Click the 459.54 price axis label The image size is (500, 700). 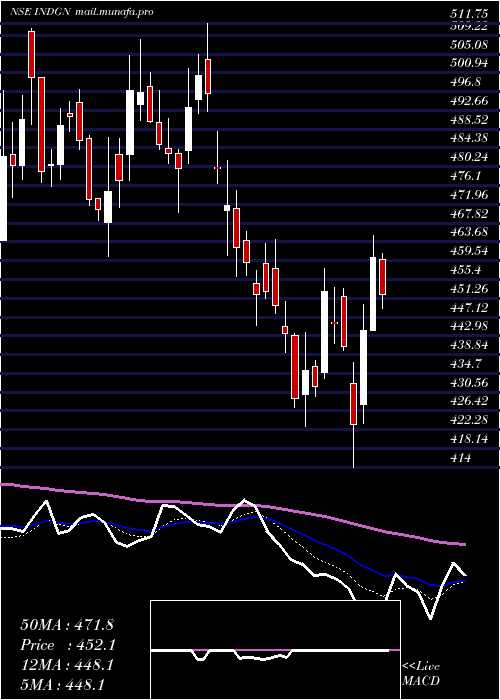pos(468,250)
